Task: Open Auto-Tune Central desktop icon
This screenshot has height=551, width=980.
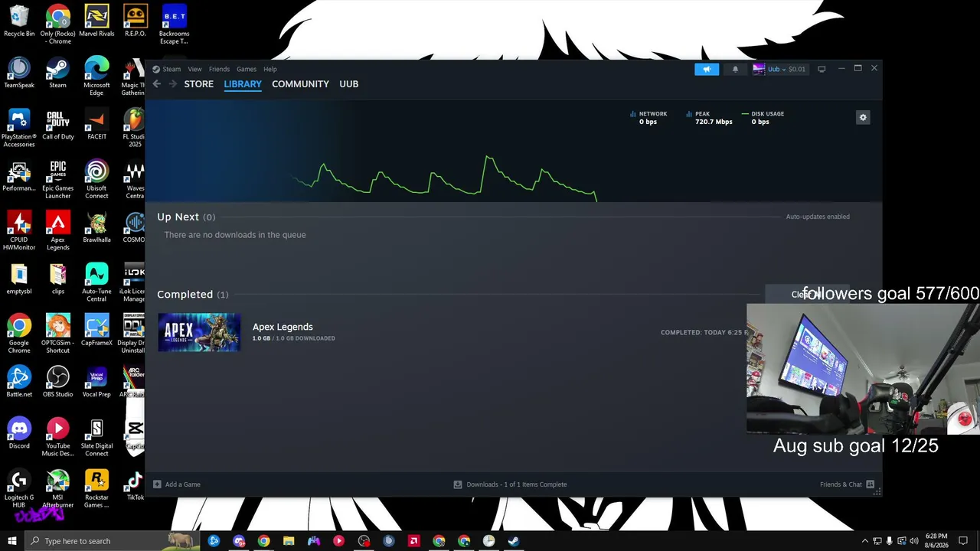Action: [96, 282]
